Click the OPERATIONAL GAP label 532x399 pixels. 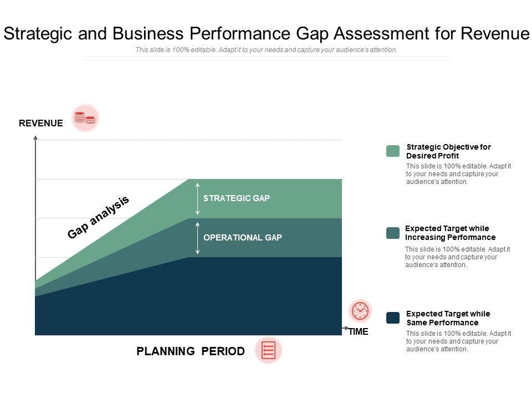243,238
